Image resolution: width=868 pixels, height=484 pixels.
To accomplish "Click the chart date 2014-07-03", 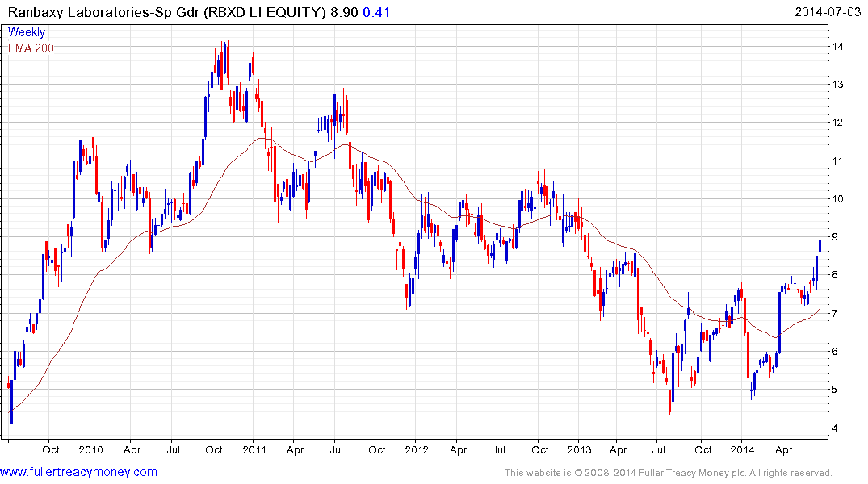I will point(828,11).
